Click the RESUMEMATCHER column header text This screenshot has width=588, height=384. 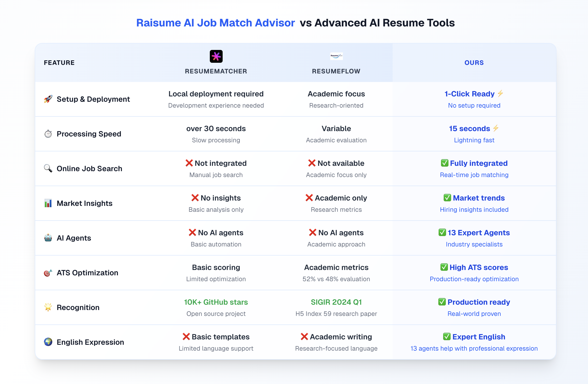(x=216, y=71)
